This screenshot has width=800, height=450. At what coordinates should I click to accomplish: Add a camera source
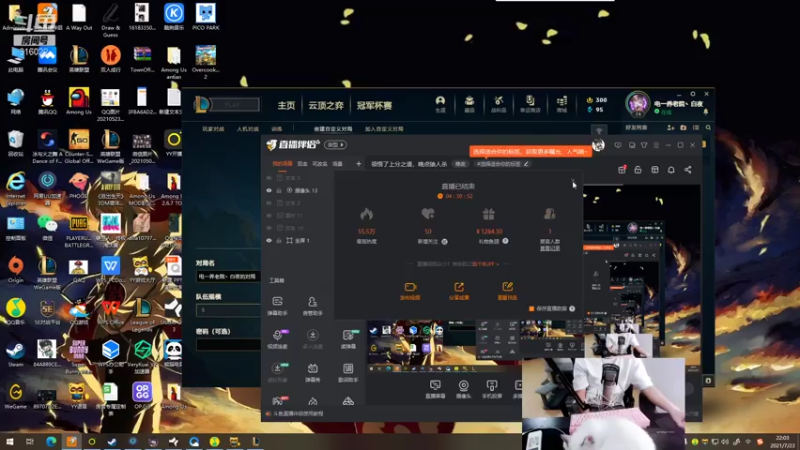(463, 389)
